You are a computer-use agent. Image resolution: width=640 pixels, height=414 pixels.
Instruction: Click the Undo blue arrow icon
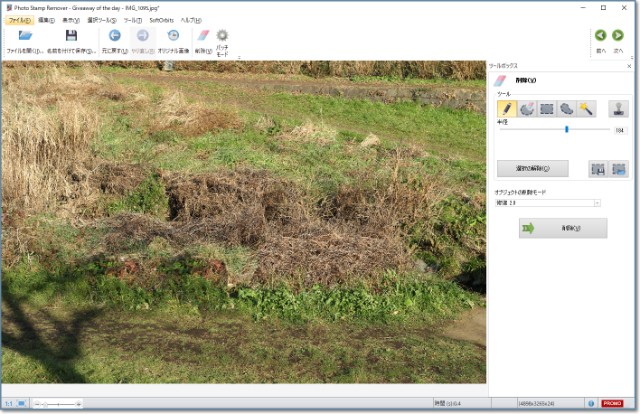point(114,36)
